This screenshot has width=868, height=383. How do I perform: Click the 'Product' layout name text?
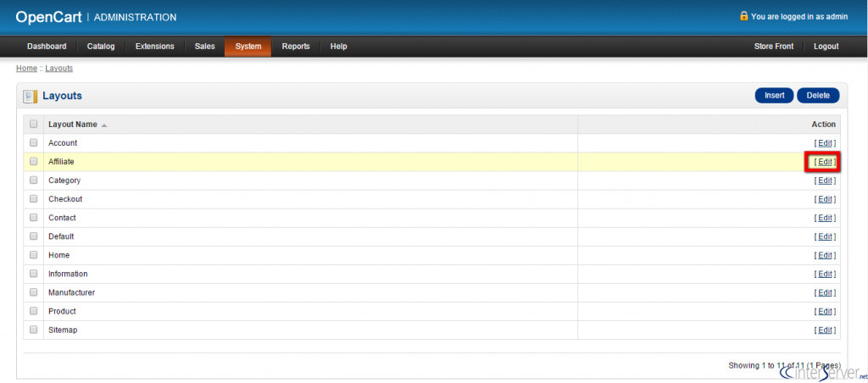pyautogui.click(x=62, y=311)
